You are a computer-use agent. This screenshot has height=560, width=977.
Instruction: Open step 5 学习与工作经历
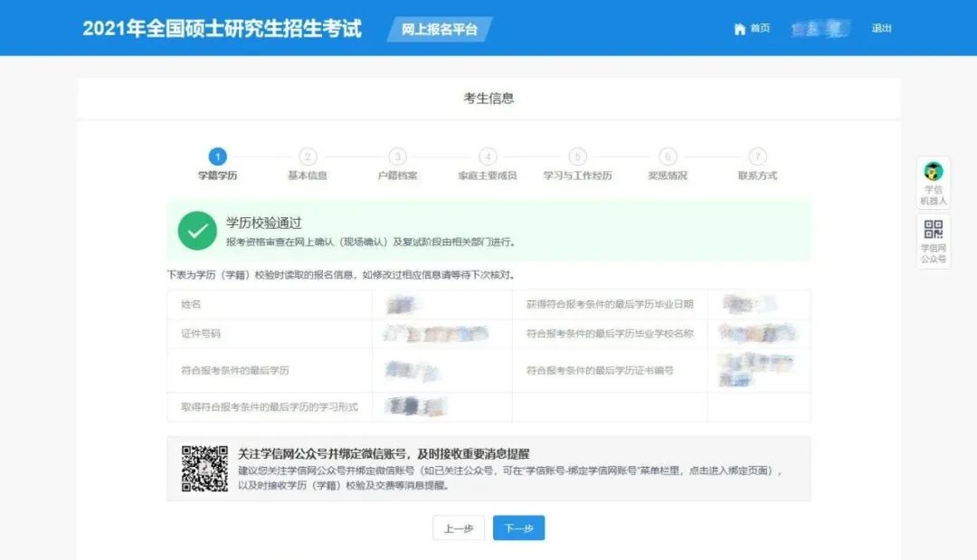[577, 157]
